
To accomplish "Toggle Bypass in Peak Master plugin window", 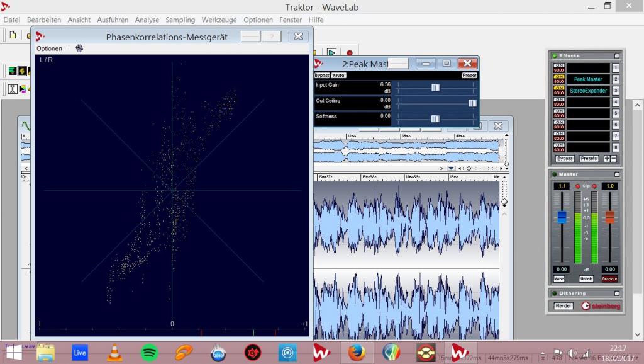I will [322, 76].
